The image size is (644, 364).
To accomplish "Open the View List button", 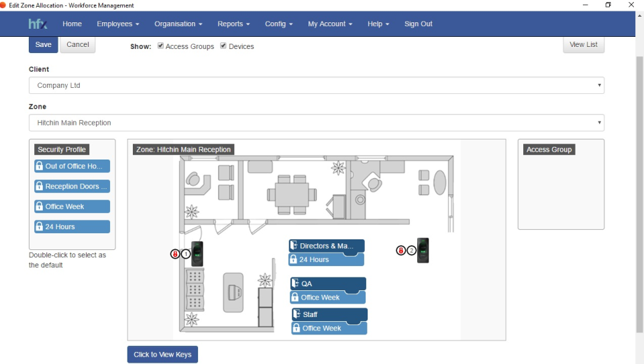I will click(583, 45).
